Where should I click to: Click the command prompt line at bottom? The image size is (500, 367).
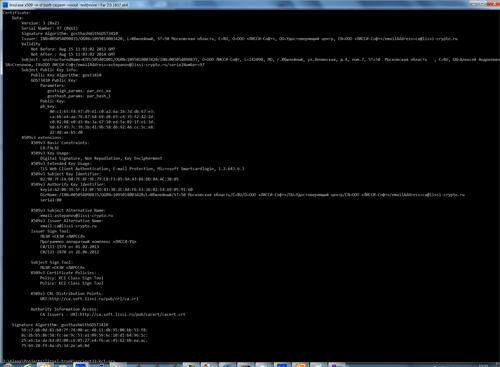(59, 361)
